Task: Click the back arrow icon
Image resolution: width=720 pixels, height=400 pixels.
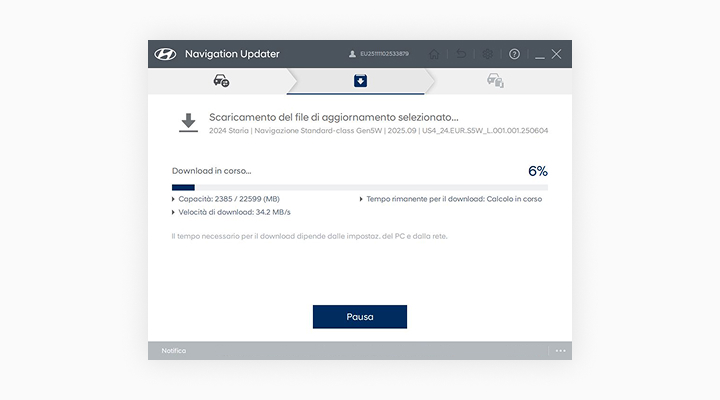Action: [x=461, y=54]
